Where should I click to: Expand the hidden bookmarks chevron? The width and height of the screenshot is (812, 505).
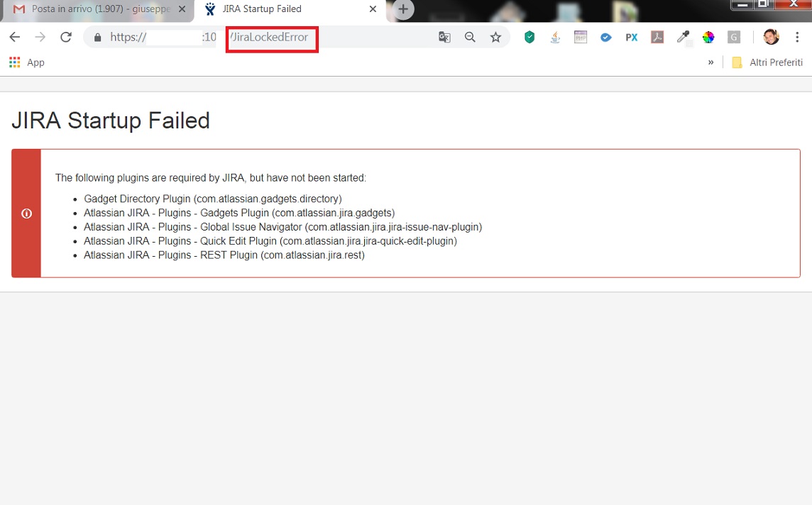[x=711, y=62]
